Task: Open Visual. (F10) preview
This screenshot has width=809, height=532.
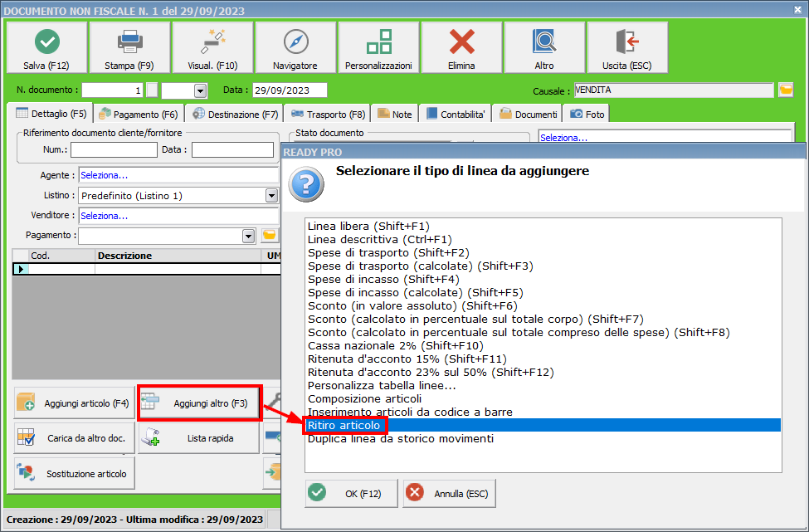Action: click(x=212, y=47)
